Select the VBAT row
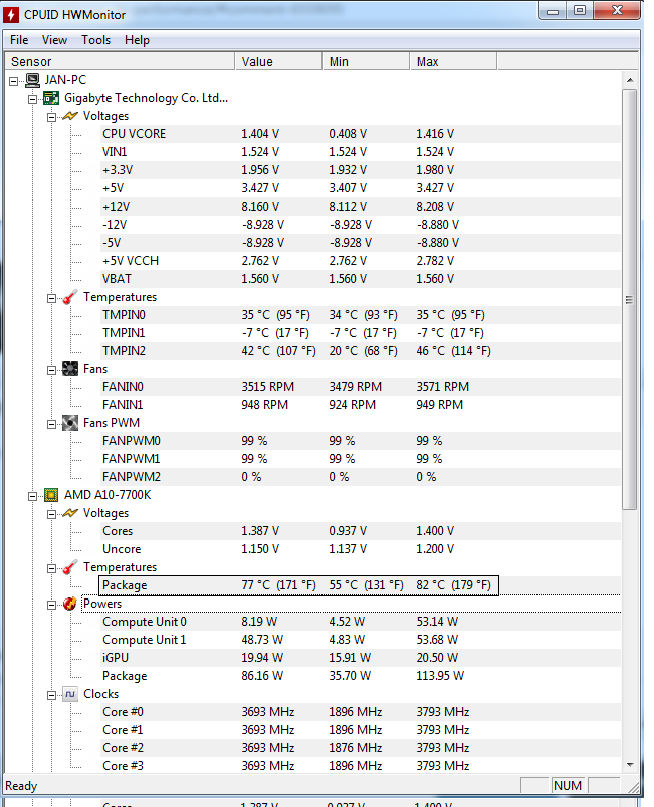The image size is (654, 807). pyautogui.click(x=361, y=279)
